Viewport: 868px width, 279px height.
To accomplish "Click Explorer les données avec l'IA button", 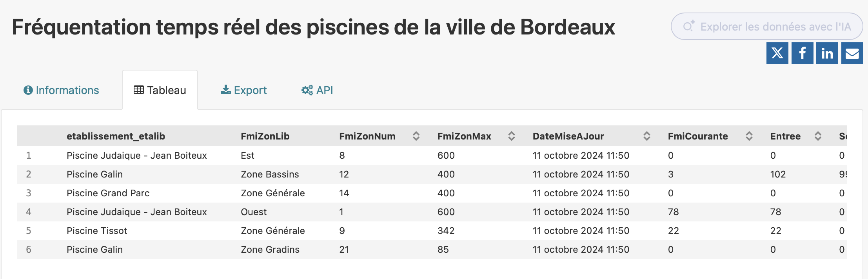I will tap(767, 26).
